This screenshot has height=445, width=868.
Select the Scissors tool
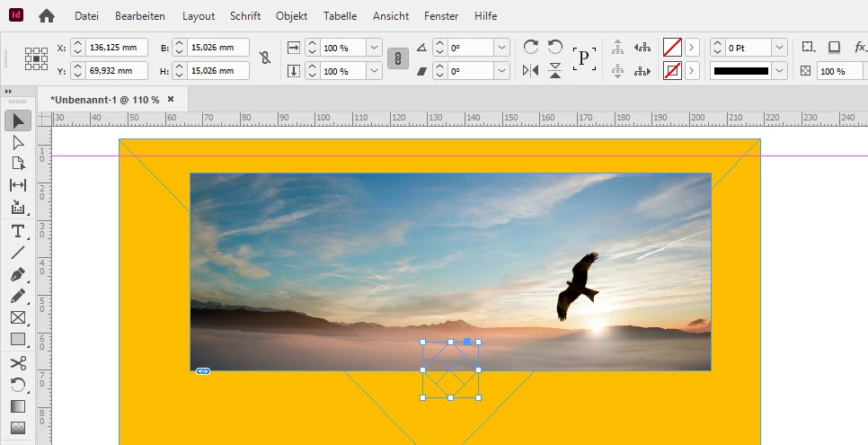tap(18, 363)
